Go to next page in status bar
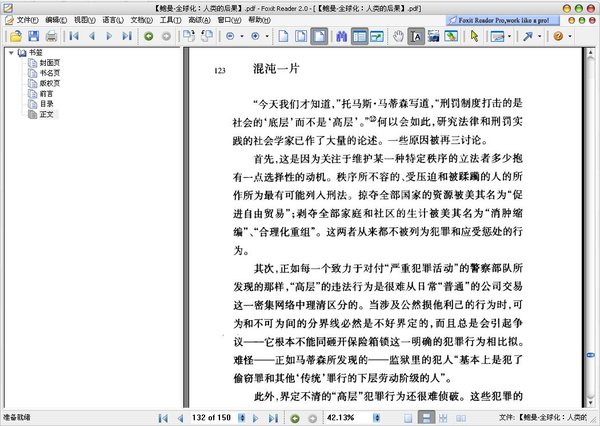Screen dimensions: 600x426 (256, 418)
